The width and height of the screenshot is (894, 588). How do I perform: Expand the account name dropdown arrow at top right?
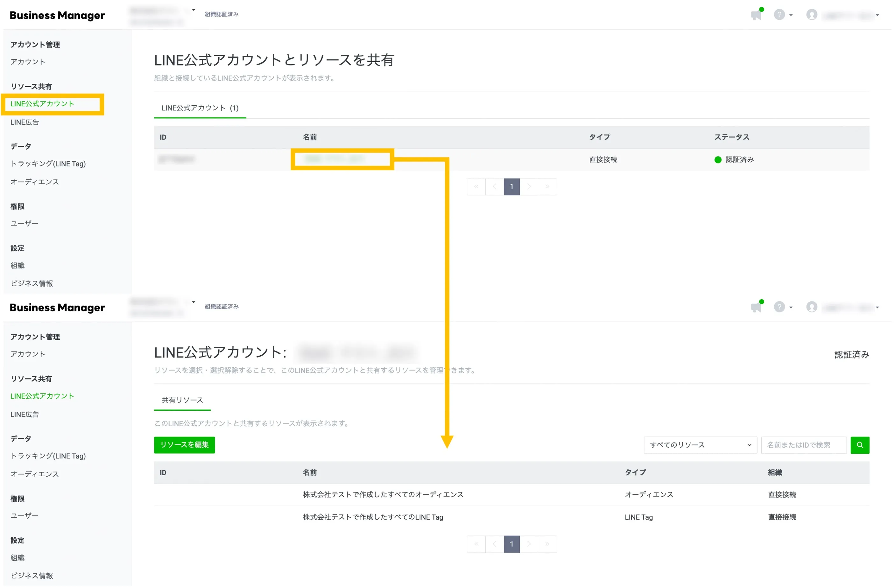[x=877, y=15]
